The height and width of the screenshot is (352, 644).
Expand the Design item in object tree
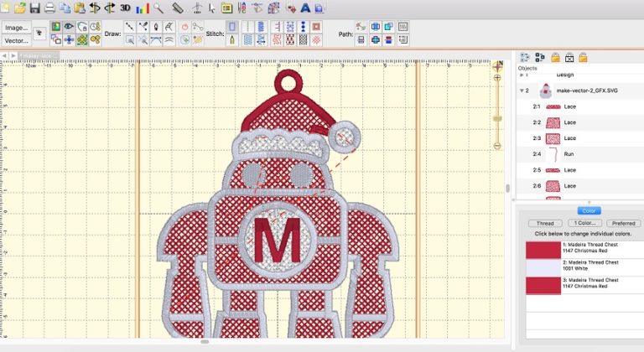[522, 74]
